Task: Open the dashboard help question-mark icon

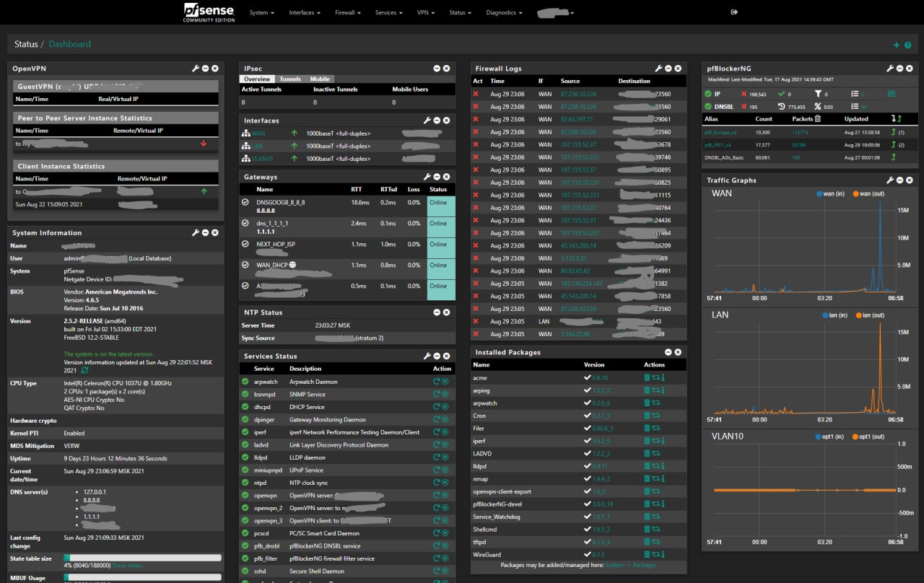Action: click(x=908, y=45)
